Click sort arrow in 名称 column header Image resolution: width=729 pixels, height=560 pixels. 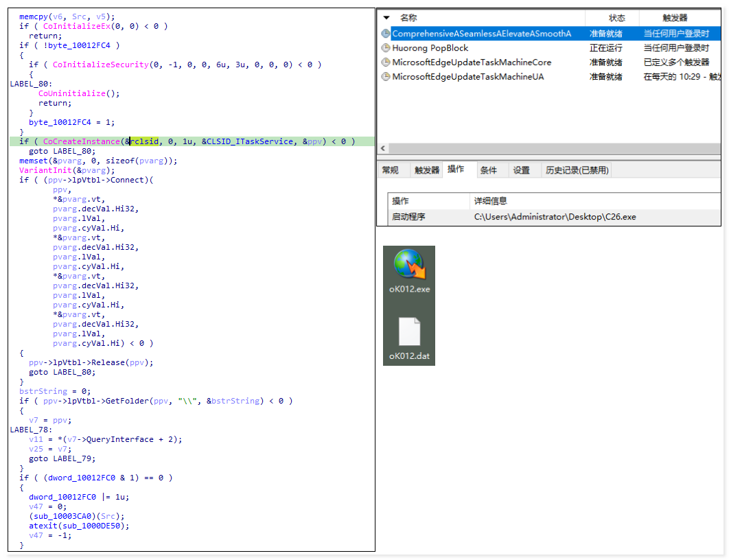coord(386,18)
